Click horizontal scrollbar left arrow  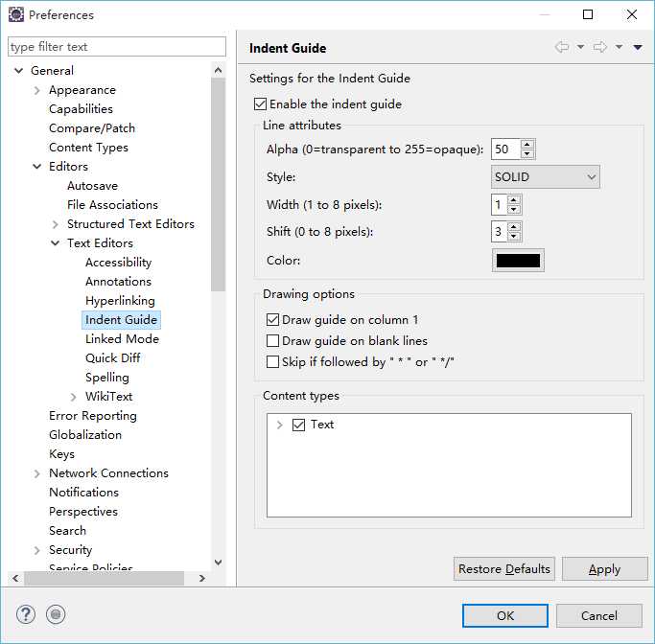[15, 578]
